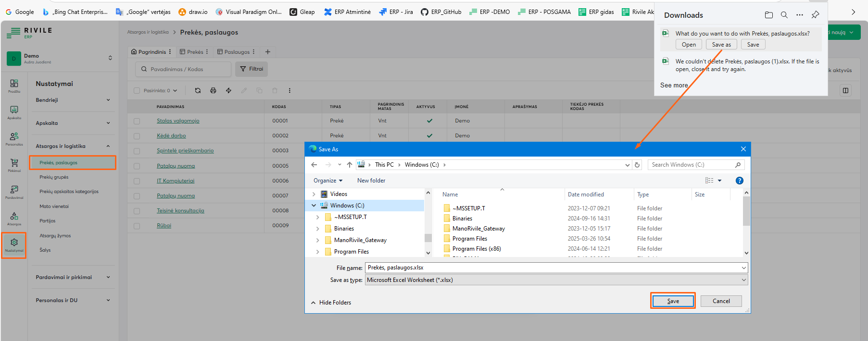Click the refresh icon in table toolbar
This screenshot has height=341, width=868.
(x=198, y=90)
